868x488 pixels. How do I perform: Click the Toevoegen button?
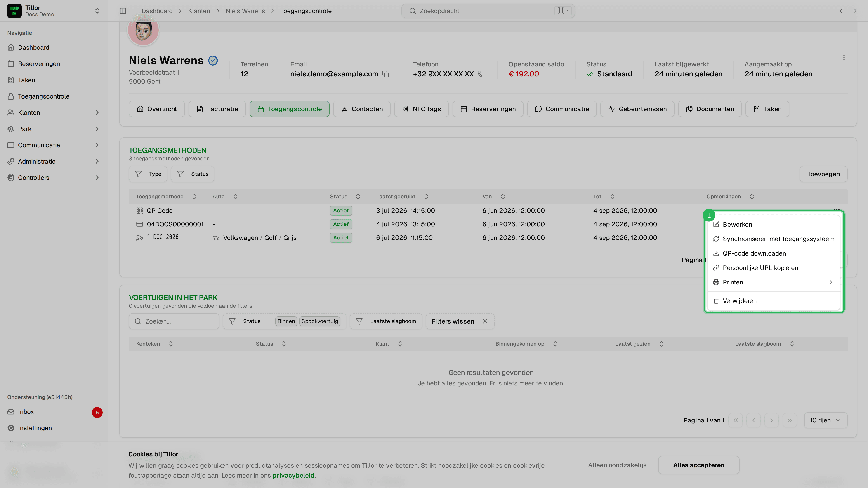[x=823, y=174]
